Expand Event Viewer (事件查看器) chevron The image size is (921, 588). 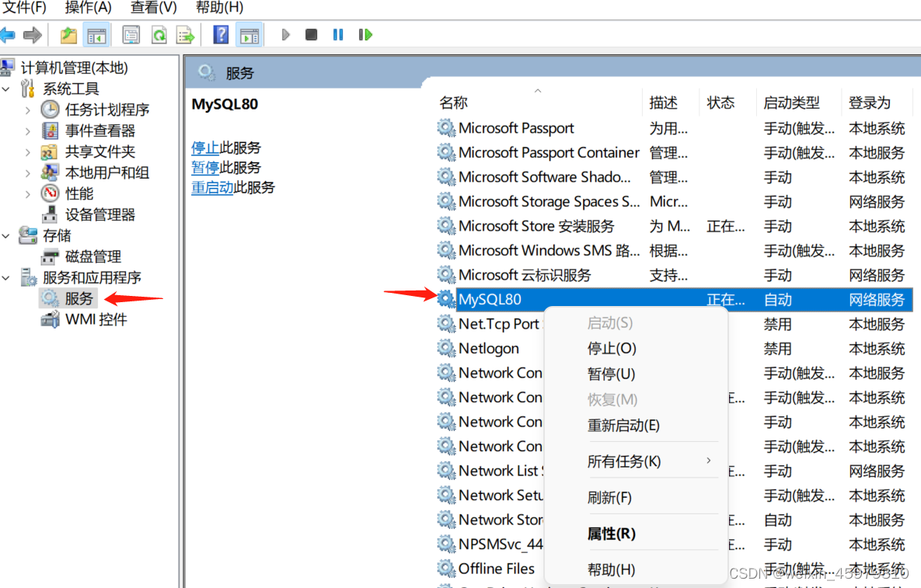(28, 131)
